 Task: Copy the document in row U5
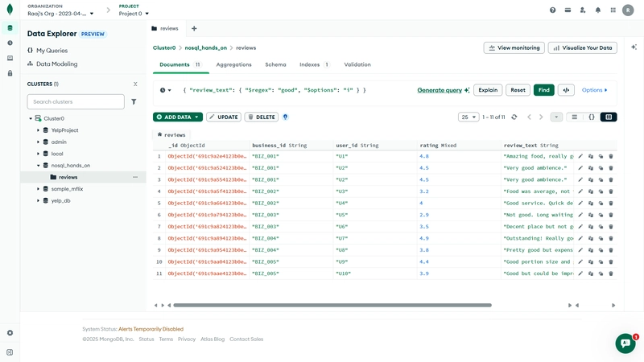pyautogui.click(x=591, y=215)
